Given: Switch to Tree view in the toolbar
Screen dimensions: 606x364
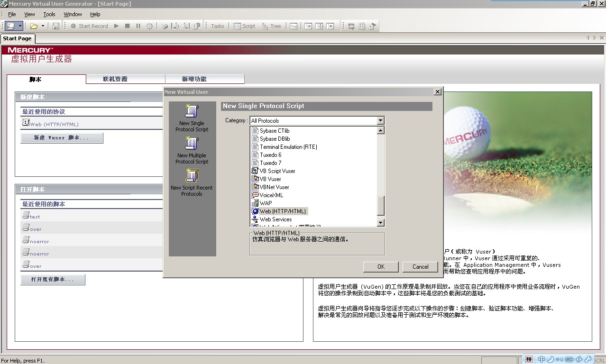Looking at the screenshot, I should tap(271, 26).
